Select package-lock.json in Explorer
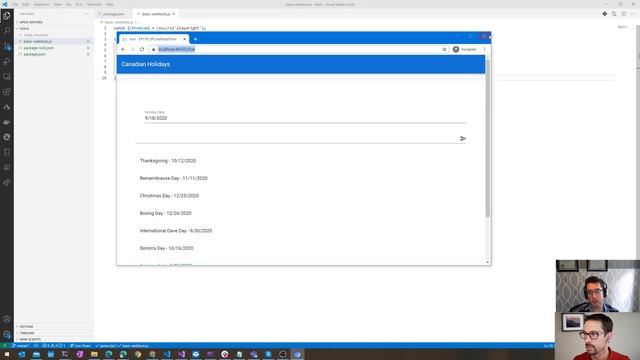This screenshot has height=360, width=640. (x=55, y=48)
